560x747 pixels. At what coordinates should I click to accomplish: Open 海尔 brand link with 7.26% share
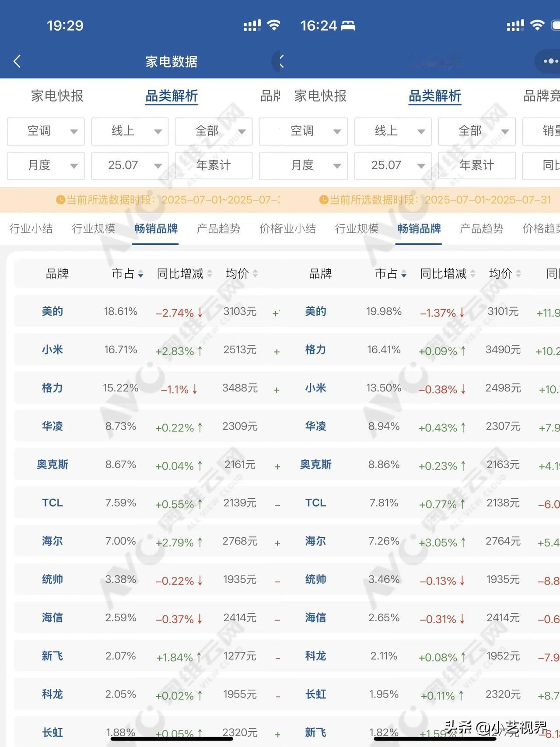click(316, 541)
